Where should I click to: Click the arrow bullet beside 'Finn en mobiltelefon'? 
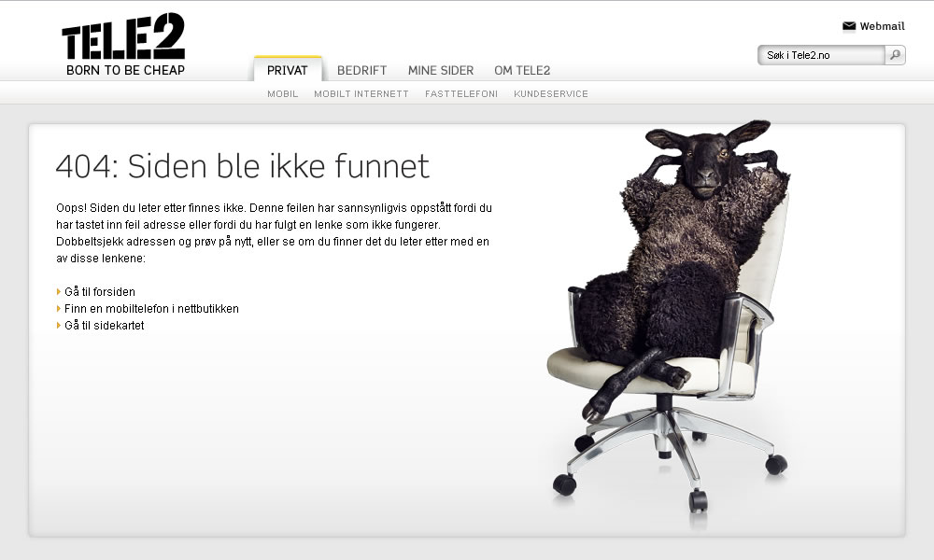58,308
